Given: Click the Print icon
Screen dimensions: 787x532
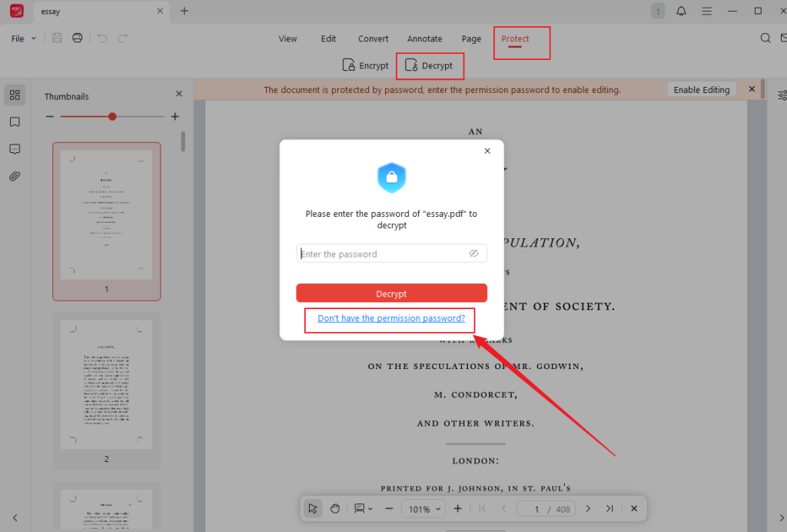Looking at the screenshot, I should pyautogui.click(x=77, y=37).
